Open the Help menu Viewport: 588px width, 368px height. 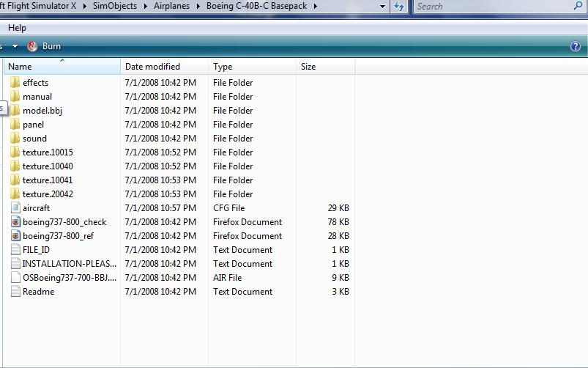coord(17,28)
